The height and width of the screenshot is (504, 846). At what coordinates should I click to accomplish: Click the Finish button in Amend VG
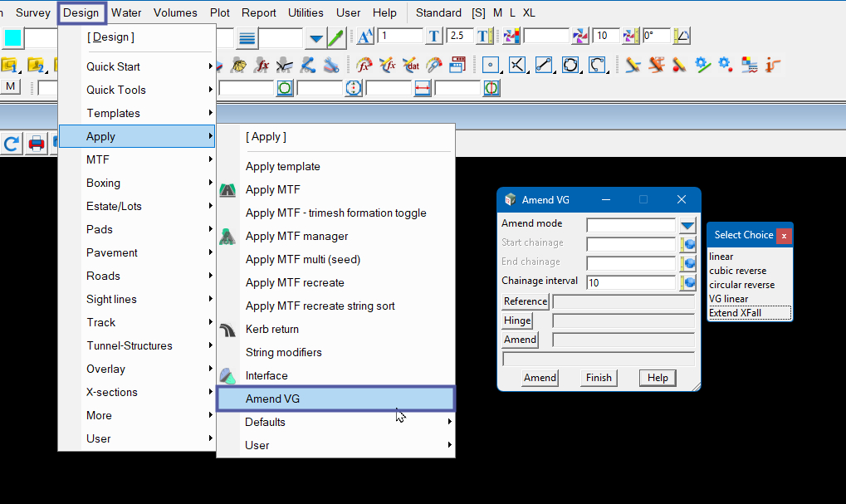click(599, 378)
